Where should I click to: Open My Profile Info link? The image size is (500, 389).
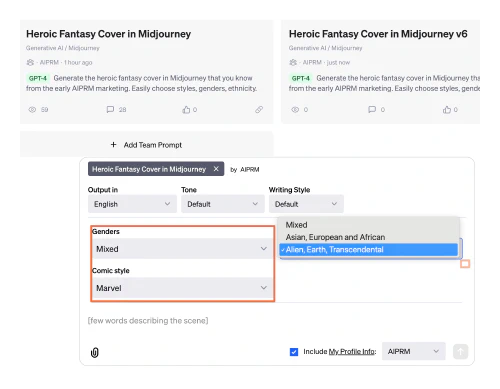click(352, 352)
